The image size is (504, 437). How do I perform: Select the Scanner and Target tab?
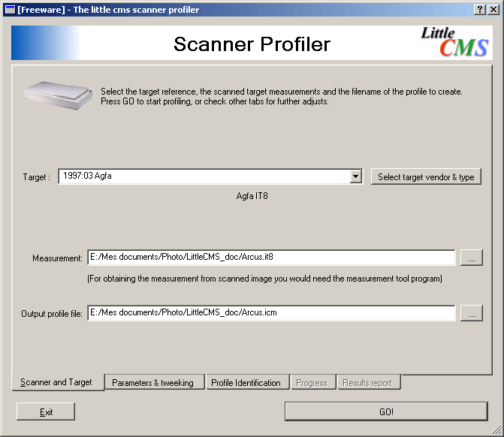tap(58, 382)
